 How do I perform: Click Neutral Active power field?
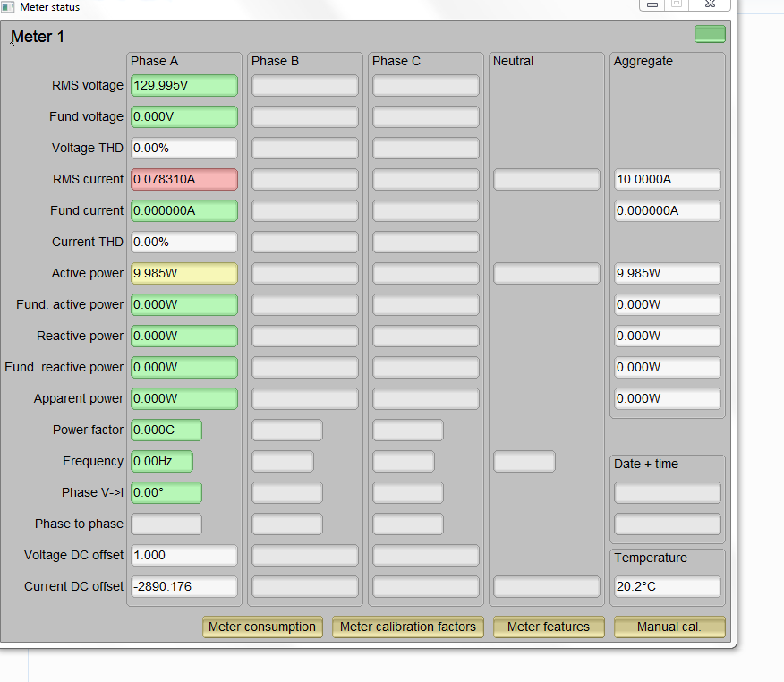[547, 274]
